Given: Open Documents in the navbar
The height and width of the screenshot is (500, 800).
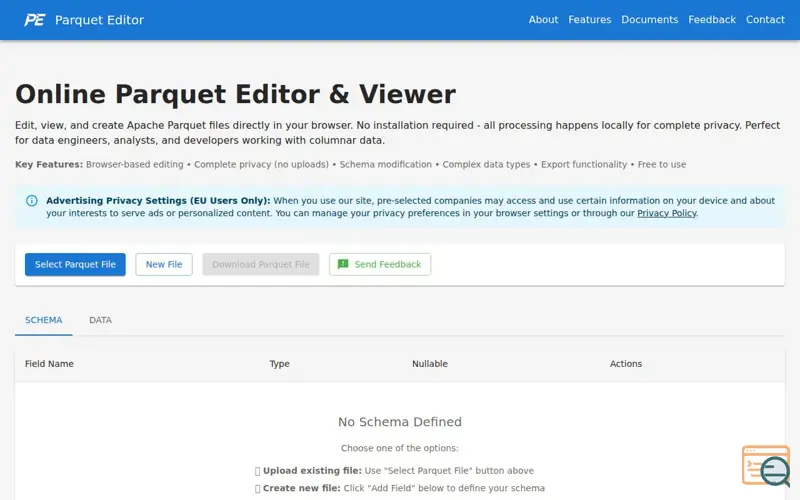Looking at the screenshot, I should 649,19.
